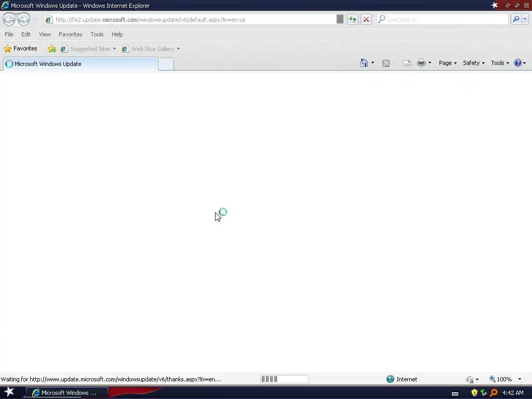Viewport: 532px width, 399px height.
Task: Open the Help menu
Action: coord(117,34)
